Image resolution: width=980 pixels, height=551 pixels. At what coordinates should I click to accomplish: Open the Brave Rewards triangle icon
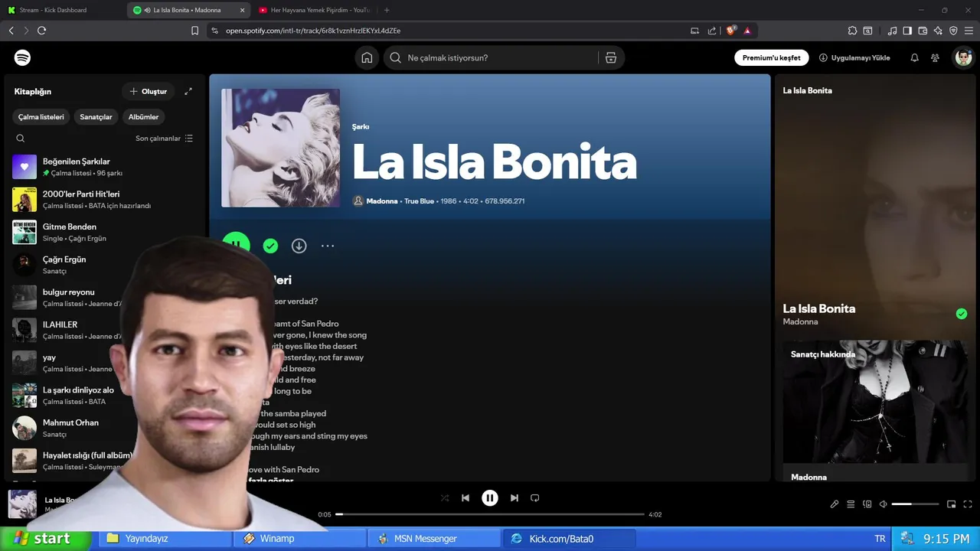click(747, 31)
